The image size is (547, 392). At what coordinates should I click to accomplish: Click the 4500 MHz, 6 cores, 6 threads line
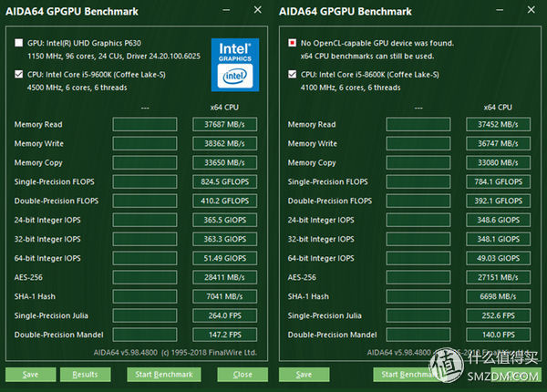pyautogui.click(x=77, y=88)
